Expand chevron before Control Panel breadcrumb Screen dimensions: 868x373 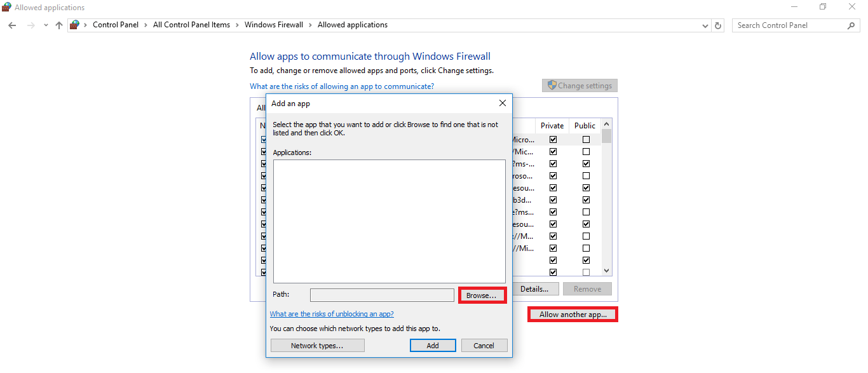click(x=86, y=25)
